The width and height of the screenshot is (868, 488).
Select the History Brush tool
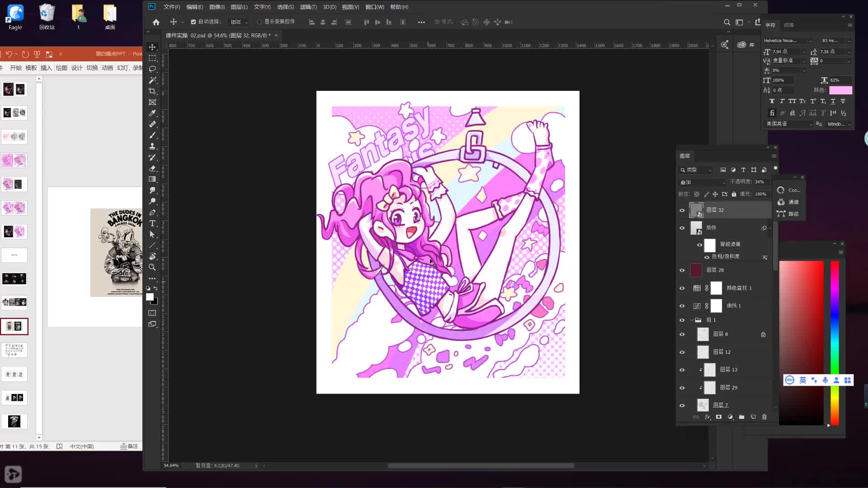152,157
